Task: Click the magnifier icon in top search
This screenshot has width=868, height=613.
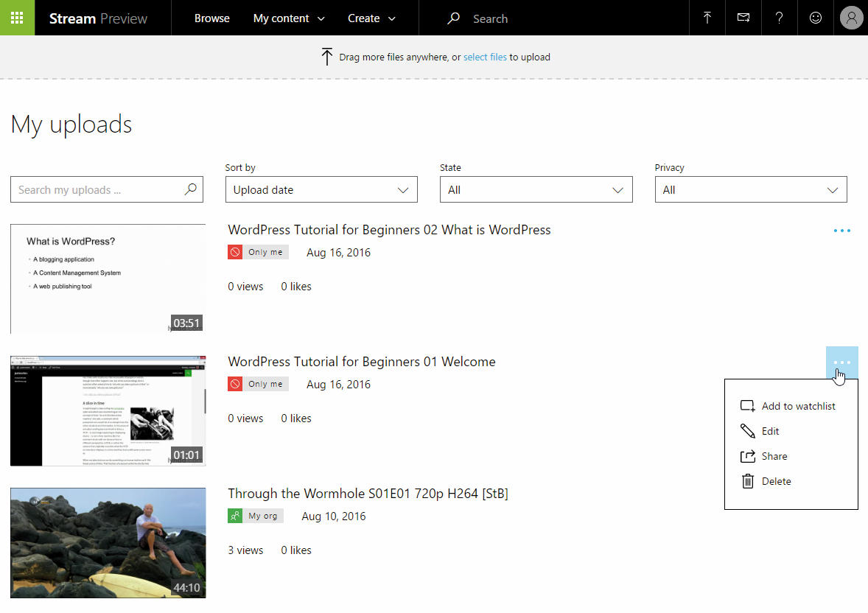Action: pyautogui.click(x=453, y=18)
